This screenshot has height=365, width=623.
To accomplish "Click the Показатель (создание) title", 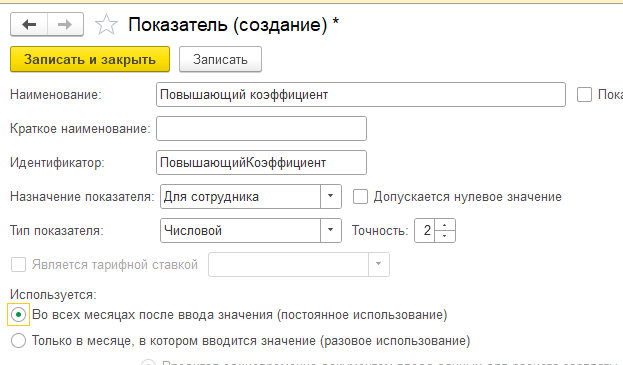I will (234, 25).
